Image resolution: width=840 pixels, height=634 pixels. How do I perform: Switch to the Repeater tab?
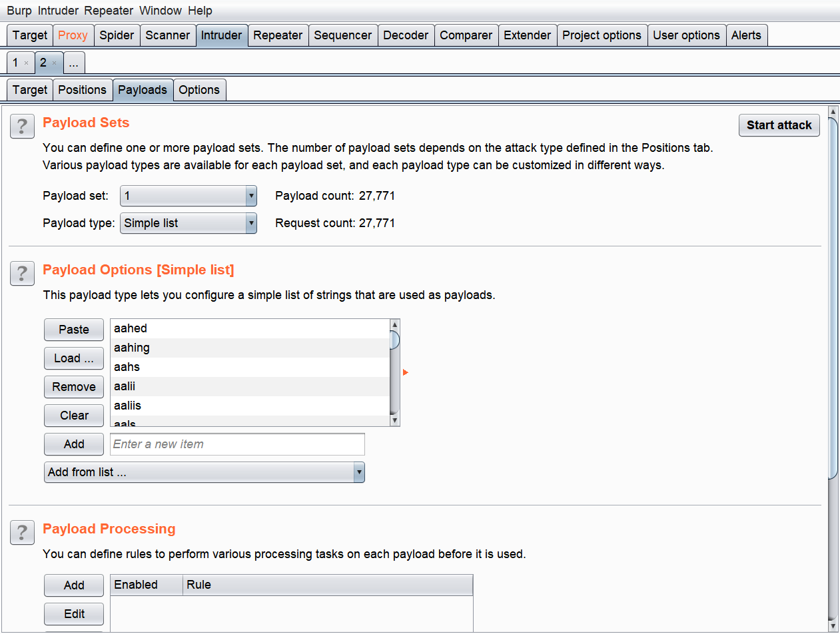(x=278, y=35)
